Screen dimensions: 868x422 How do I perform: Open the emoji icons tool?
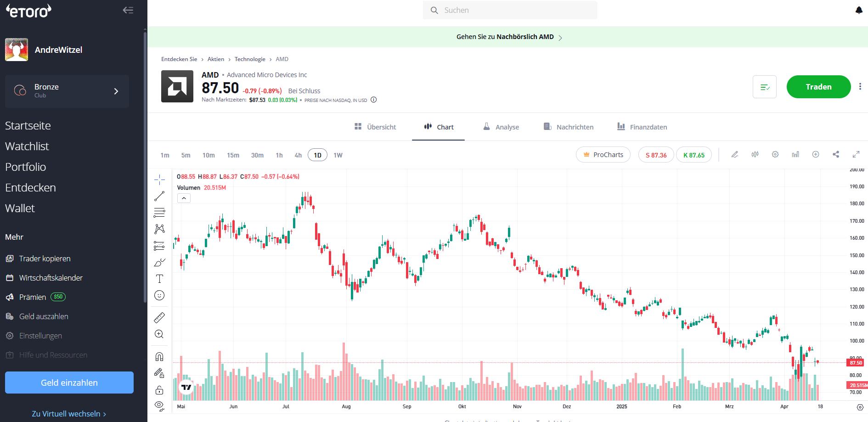tap(159, 295)
